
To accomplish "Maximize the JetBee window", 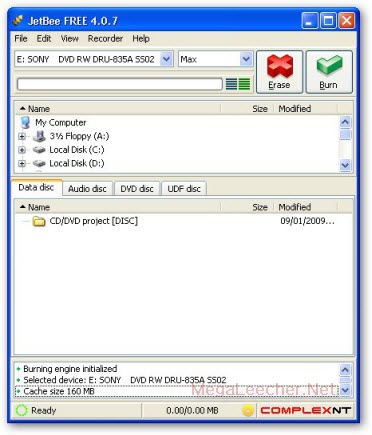I will tap(328, 21).
